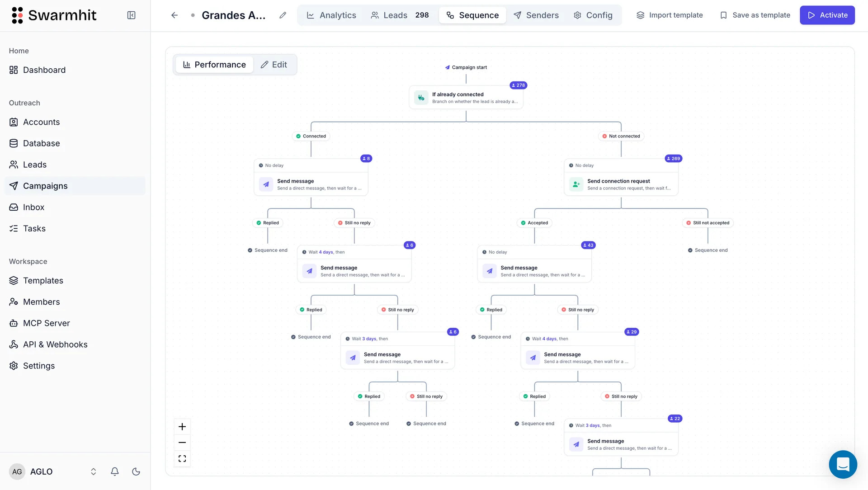
Task: Click the If already connected branch icon
Action: click(421, 98)
